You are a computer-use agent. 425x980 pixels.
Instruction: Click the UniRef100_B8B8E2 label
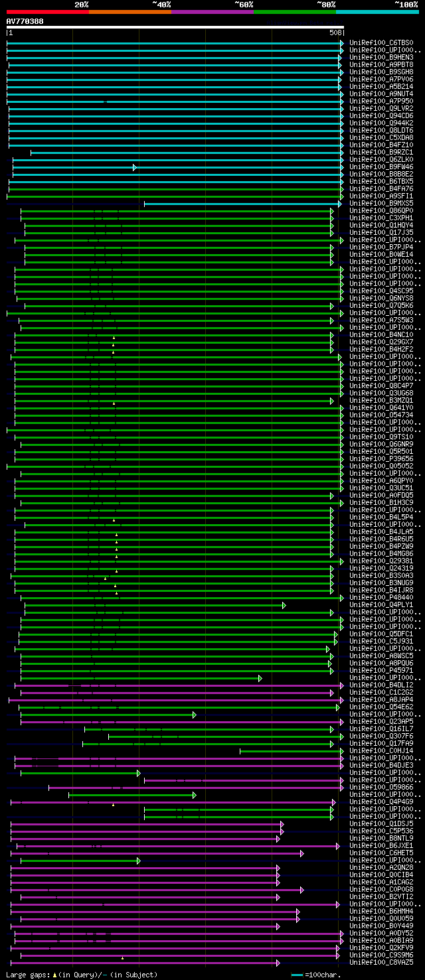pos(381,175)
